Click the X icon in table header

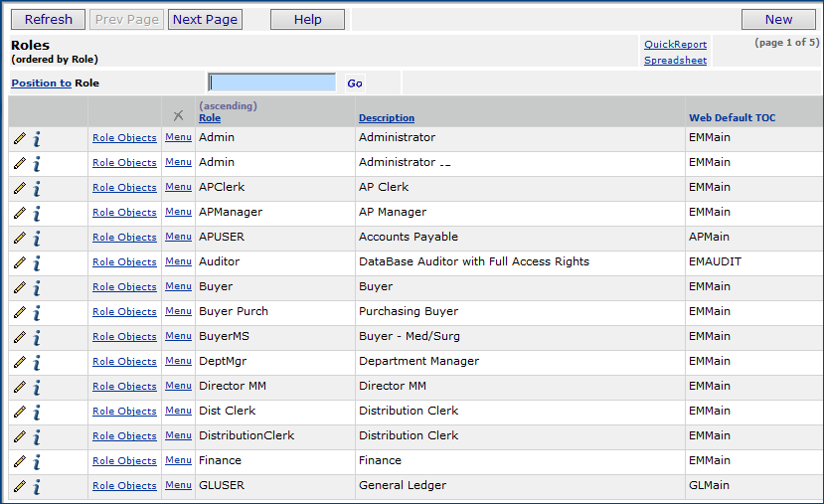pos(178,116)
